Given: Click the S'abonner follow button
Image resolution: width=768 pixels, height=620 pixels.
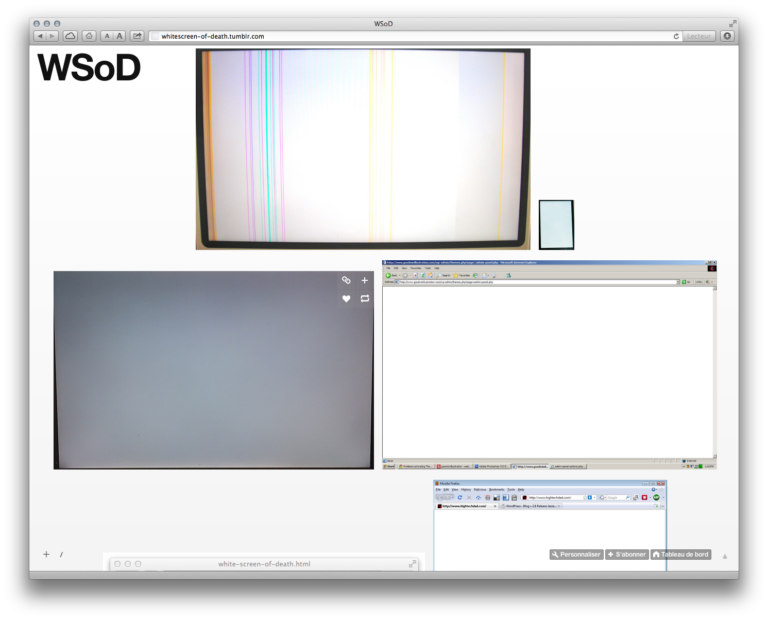Looking at the screenshot, I should coord(627,554).
